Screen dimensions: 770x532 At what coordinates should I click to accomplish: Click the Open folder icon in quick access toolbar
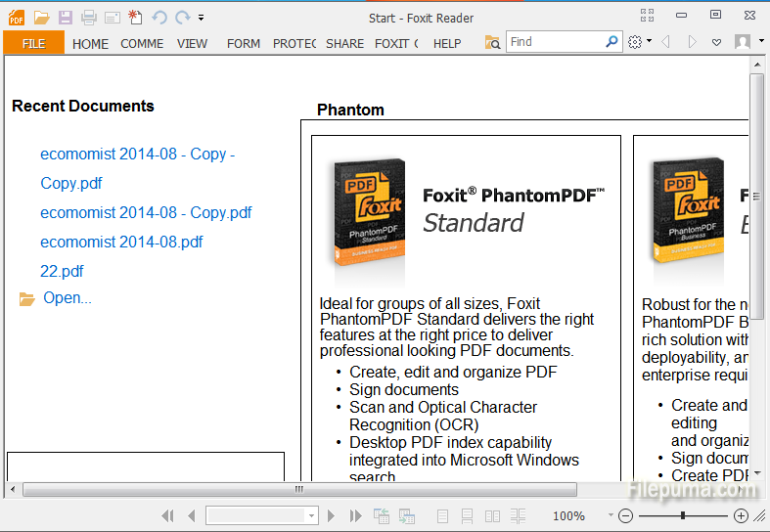click(x=41, y=18)
